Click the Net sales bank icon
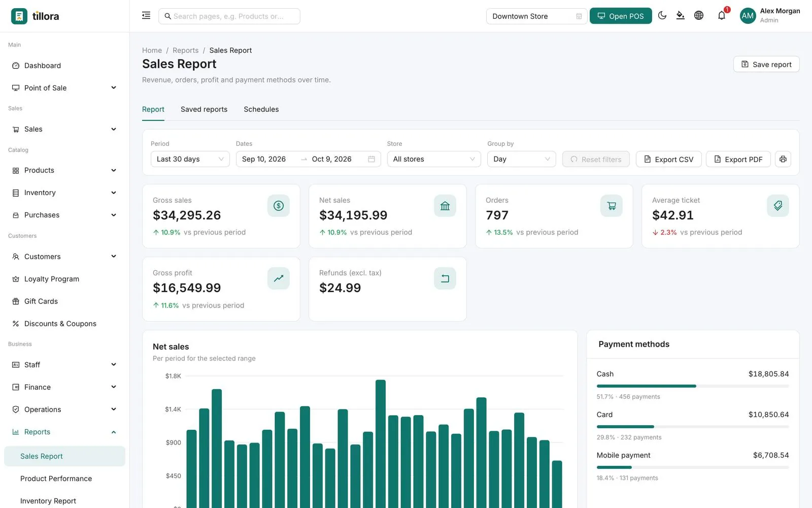812x508 pixels. [x=445, y=206]
